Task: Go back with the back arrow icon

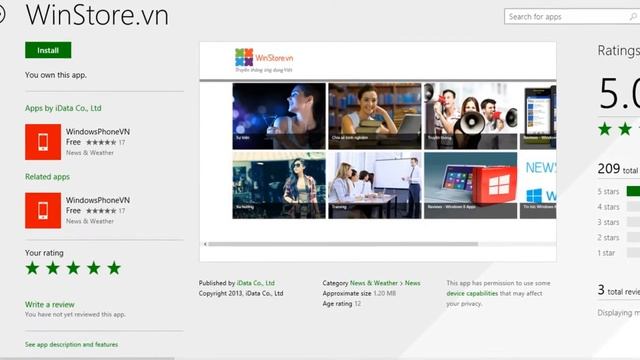Action: [2, 15]
